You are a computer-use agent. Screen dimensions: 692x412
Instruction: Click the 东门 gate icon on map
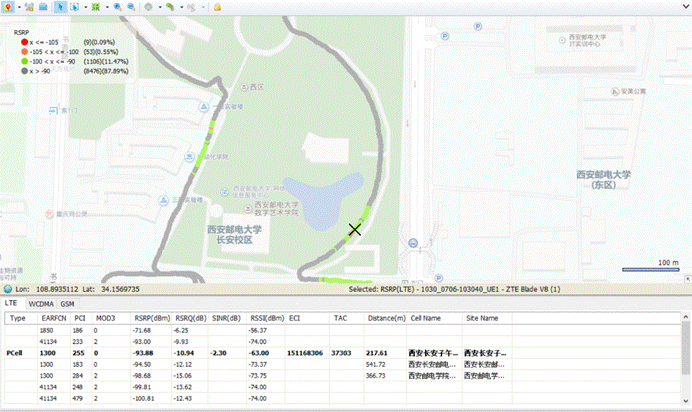click(x=53, y=110)
